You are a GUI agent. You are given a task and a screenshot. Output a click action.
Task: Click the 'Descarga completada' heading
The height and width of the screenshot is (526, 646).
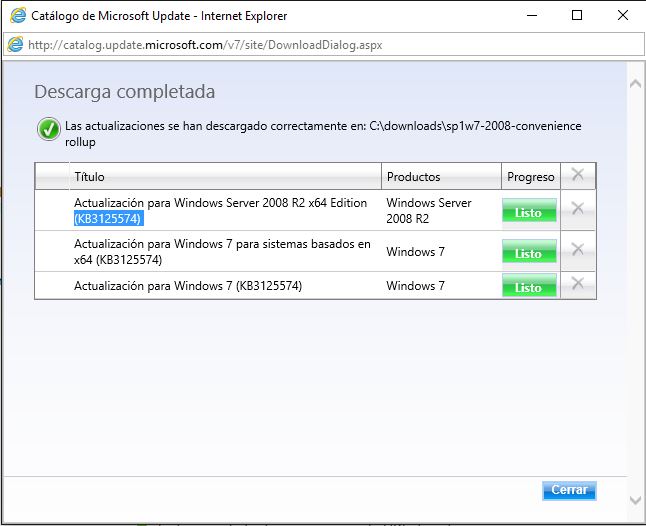[124, 91]
